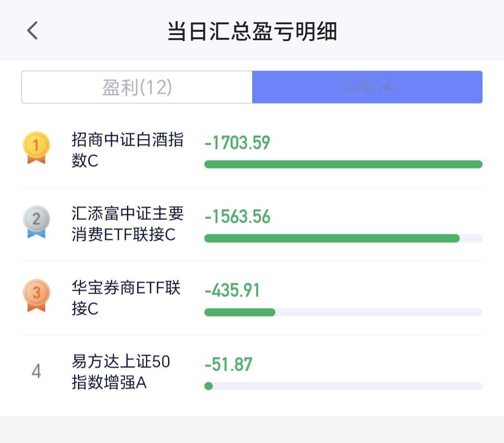The width and height of the screenshot is (504, 443).
Task: Click the rank number 4
Action: click(x=36, y=371)
